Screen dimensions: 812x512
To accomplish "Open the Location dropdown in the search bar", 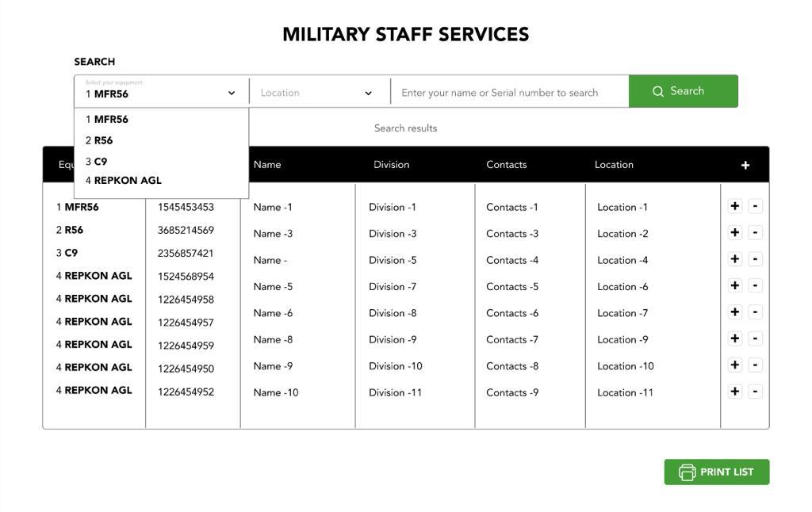I will coord(320,93).
